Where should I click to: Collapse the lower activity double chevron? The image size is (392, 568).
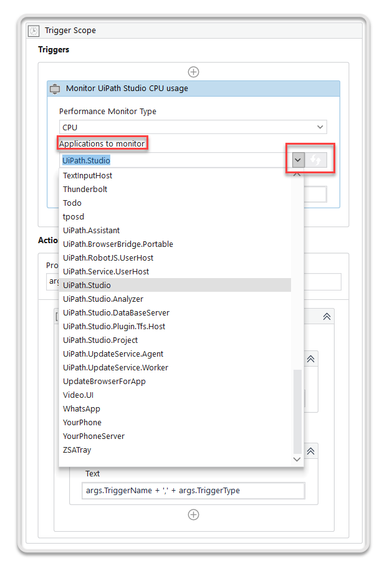[310, 451]
